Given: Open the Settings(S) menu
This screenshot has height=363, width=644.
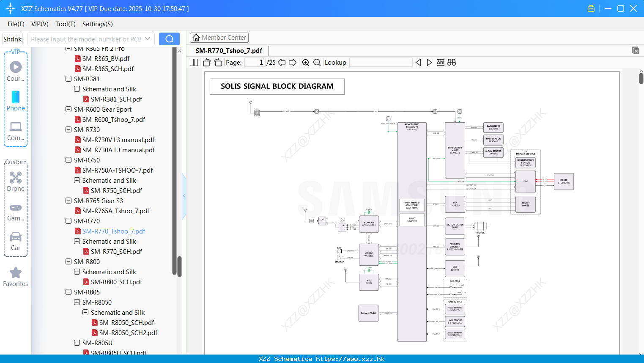Looking at the screenshot, I should [x=98, y=24].
